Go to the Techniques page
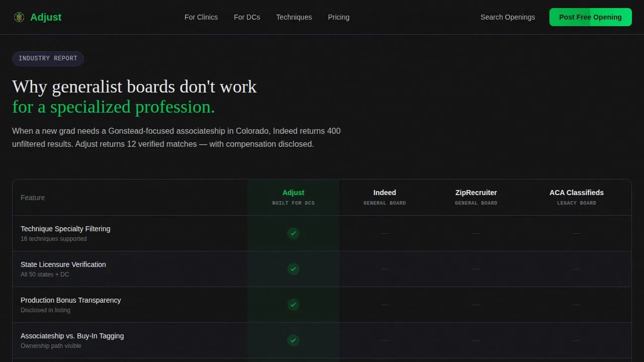Viewport: 644px width, 362px height. (294, 17)
